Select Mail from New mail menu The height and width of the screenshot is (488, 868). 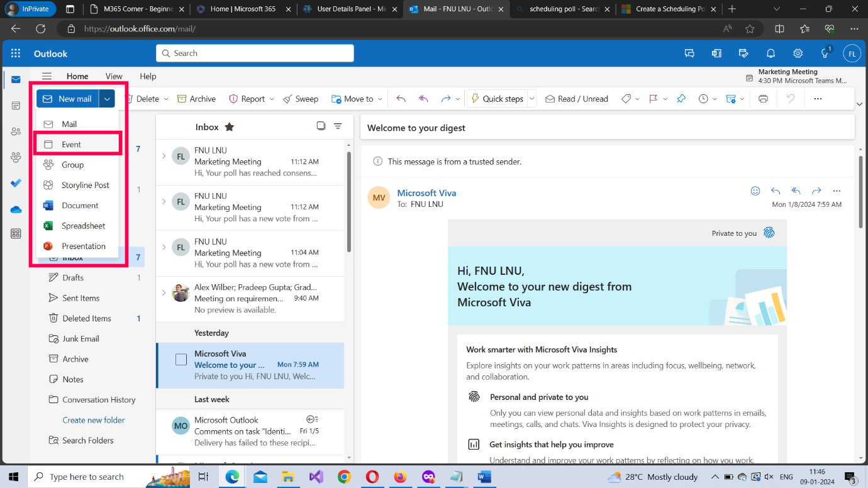[x=77, y=124]
